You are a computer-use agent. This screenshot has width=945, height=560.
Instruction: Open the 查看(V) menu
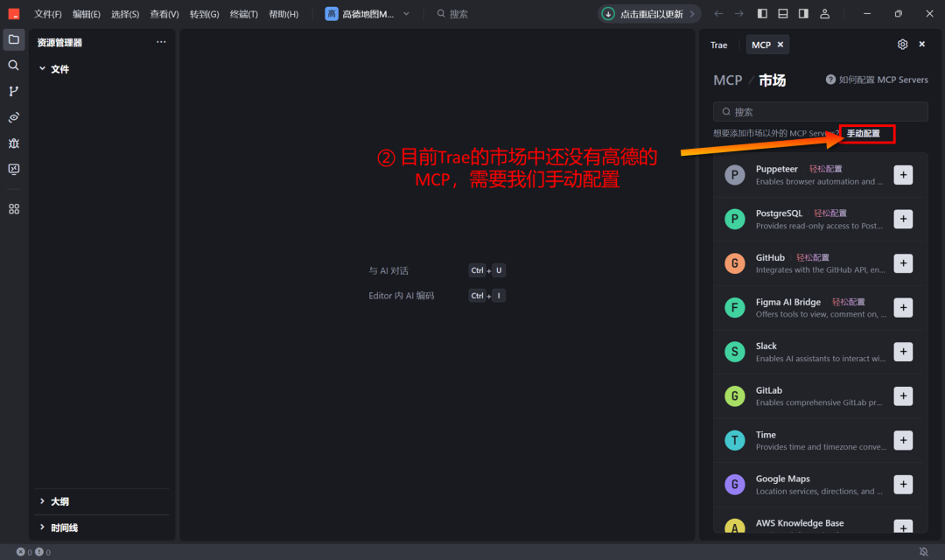tap(164, 14)
